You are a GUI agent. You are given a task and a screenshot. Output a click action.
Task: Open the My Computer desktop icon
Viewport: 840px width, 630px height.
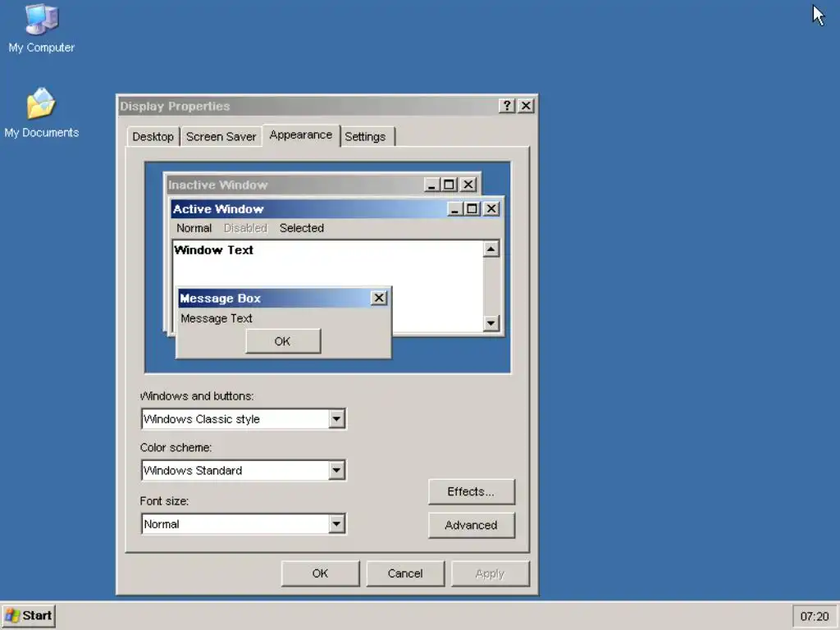pos(41,28)
